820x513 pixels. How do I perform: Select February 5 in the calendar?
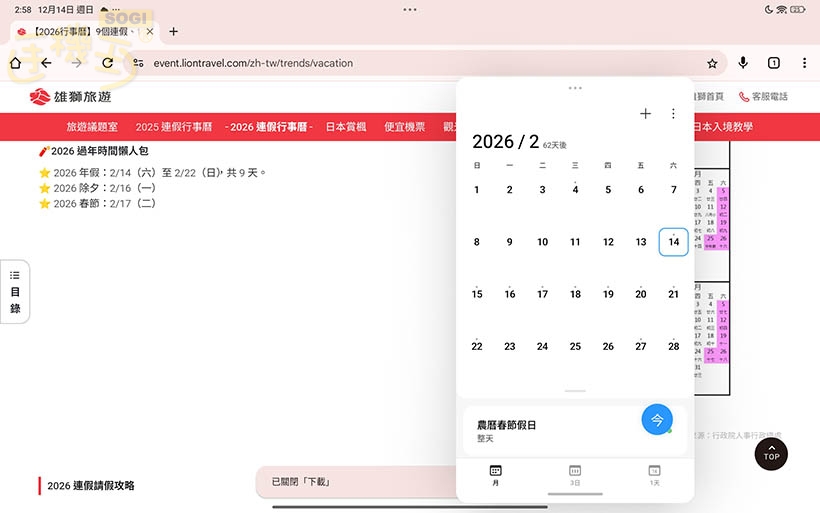pyautogui.click(x=608, y=189)
